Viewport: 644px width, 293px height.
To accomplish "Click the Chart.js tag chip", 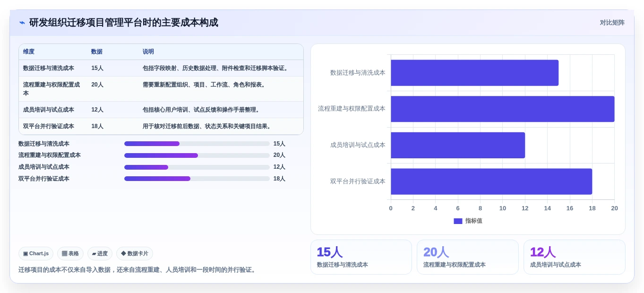I will (x=36, y=254).
